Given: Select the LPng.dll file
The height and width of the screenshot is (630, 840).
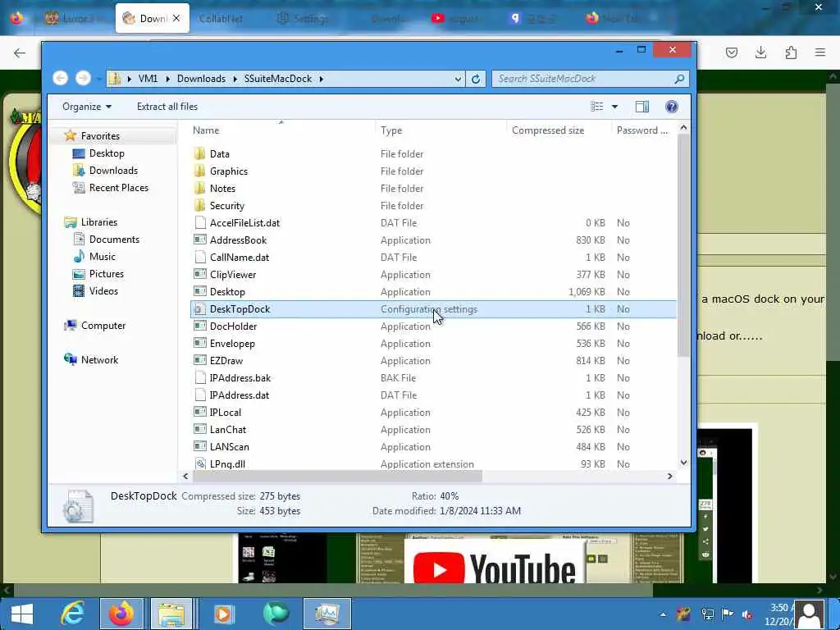Looking at the screenshot, I should point(227,464).
